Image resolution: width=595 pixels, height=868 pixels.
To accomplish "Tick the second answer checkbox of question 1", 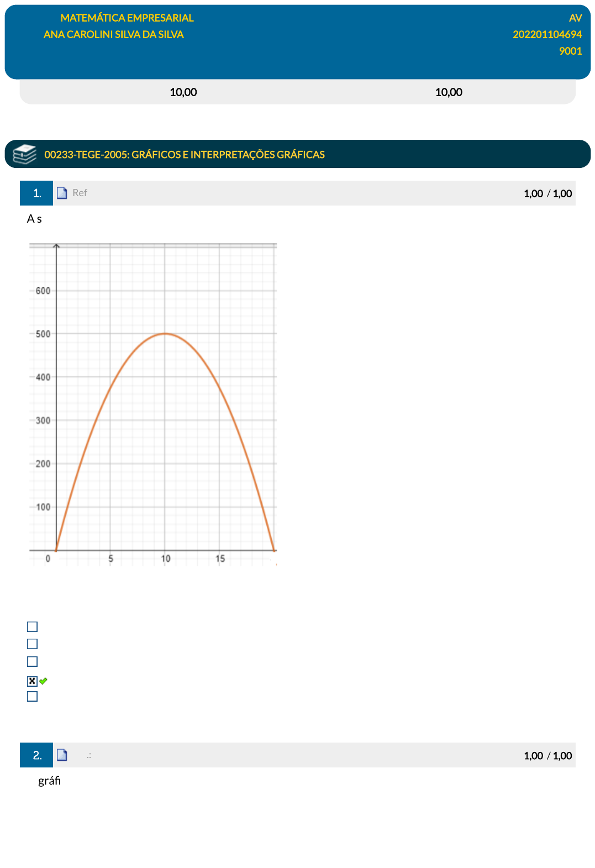I will click(33, 644).
